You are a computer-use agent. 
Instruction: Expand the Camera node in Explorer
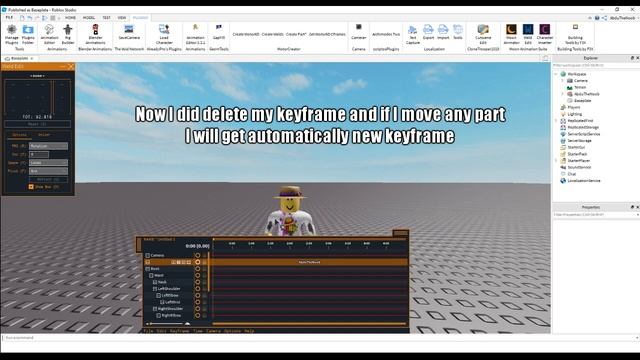click(563, 80)
